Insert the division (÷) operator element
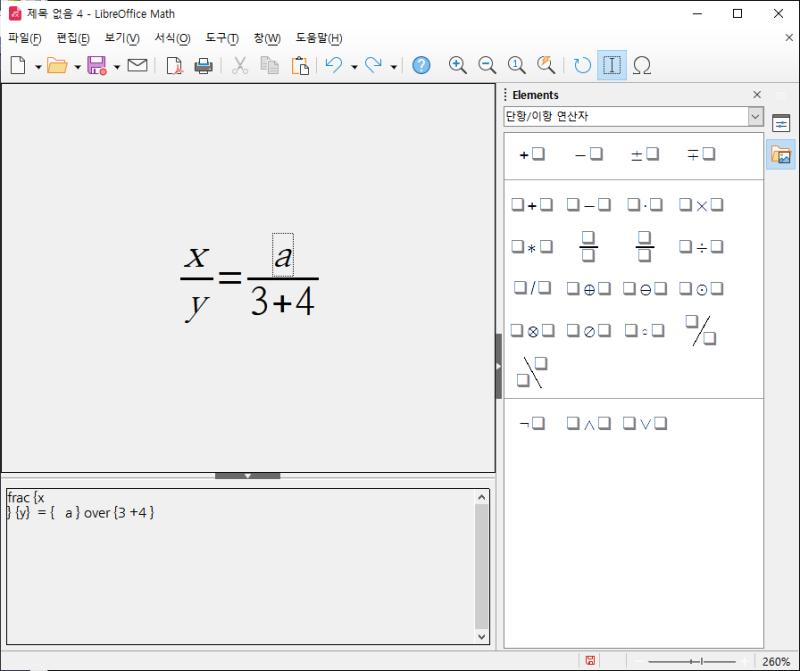 pos(700,247)
